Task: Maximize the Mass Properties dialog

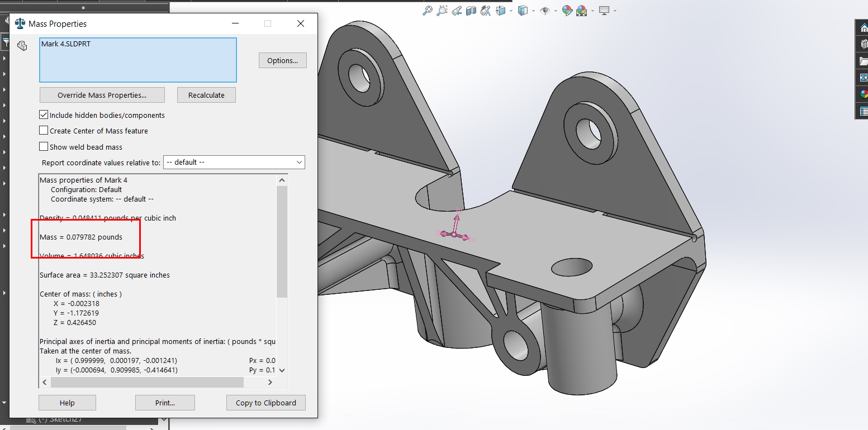Action: (268, 23)
